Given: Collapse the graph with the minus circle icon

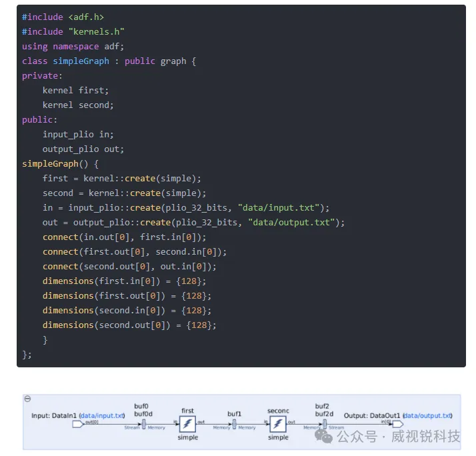Looking at the screenshot, I should pos(27,399).
